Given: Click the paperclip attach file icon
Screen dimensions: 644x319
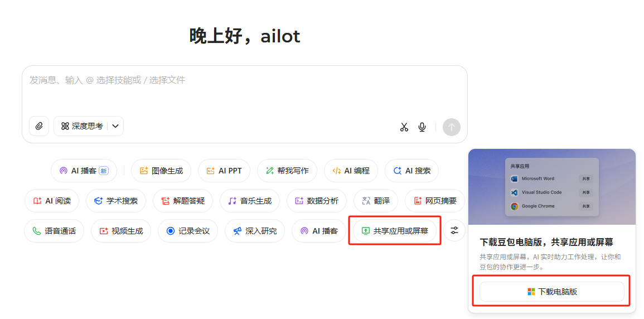Looking at the screenshot, I should [x=39, y=126].
